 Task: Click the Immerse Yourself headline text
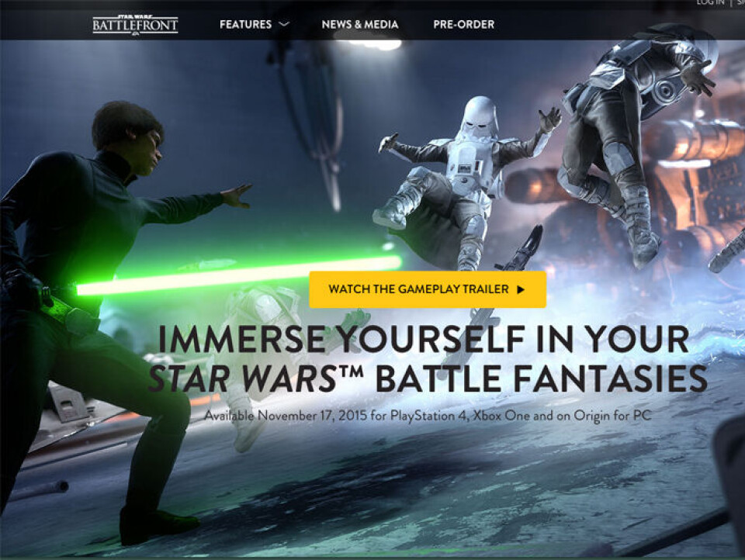tap(424, 340)
